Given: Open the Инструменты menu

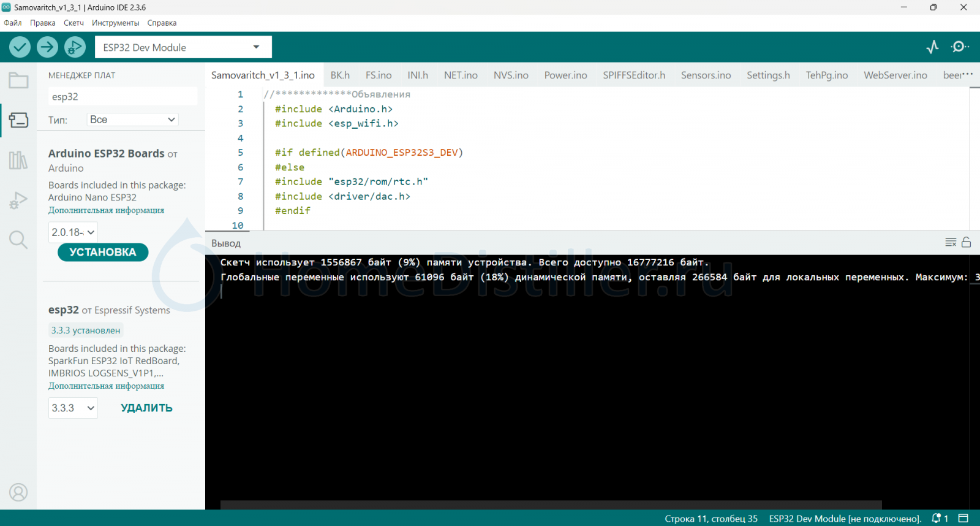Looking at the screenshot, I should pyautogui.click(x=115, y=23).
